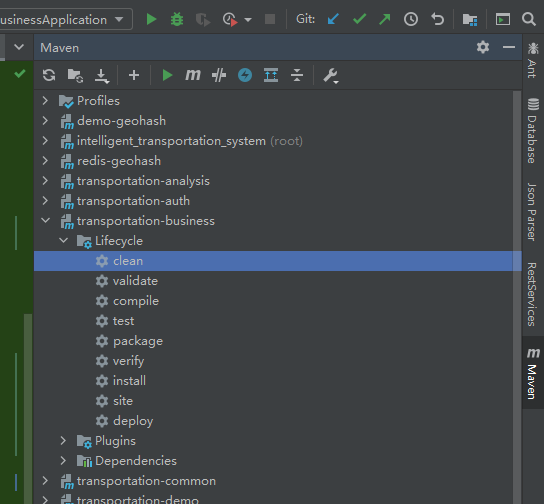Click Git push arrow icon
This screenshot has height=504, width=544.
pyautogui.click(x=384, y=19)
